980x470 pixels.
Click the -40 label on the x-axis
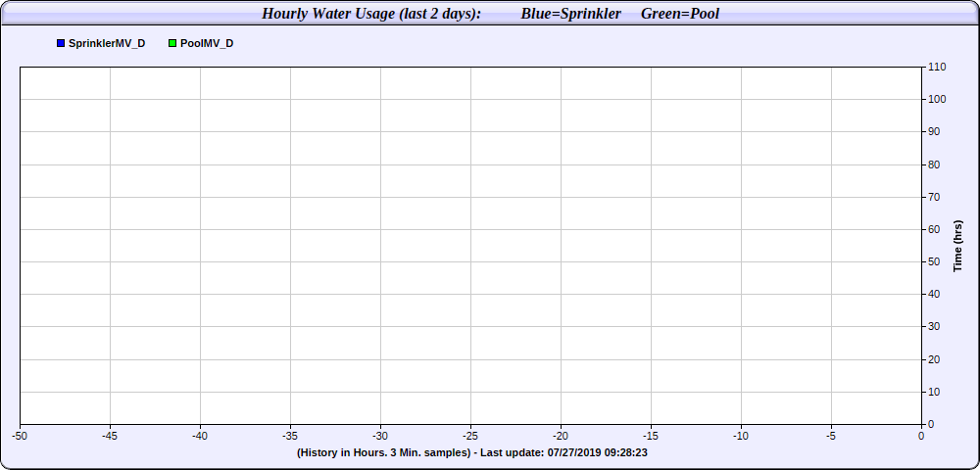pyautogui.click(x=200, y=436)
